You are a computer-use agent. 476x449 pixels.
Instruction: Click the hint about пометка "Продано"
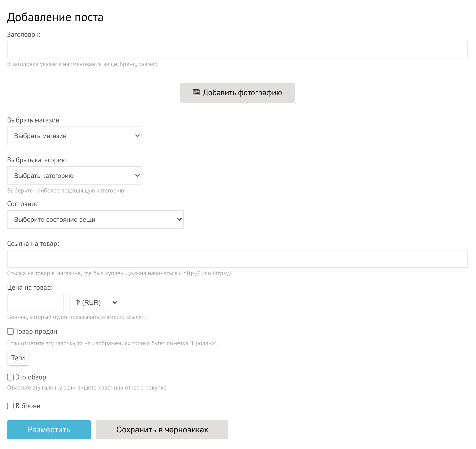coord(112,343)
